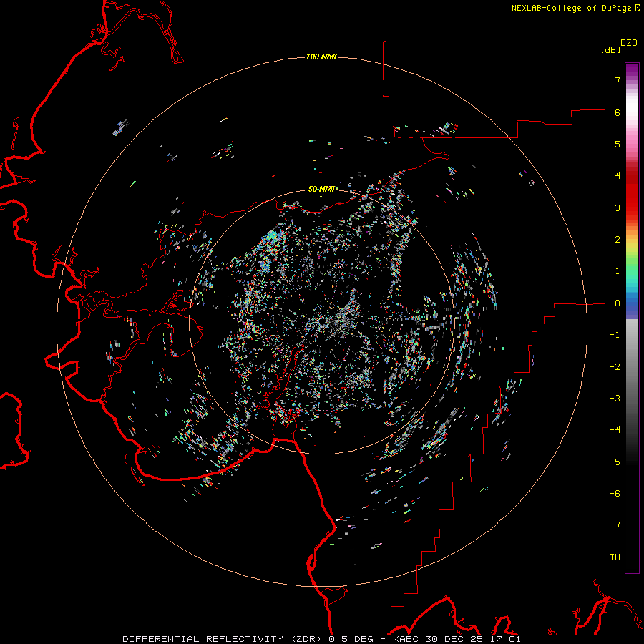The height and width of the screenshot is (644, 644).
Task: Click the 30 DEC 25 date text
Action: pos(454,639)
